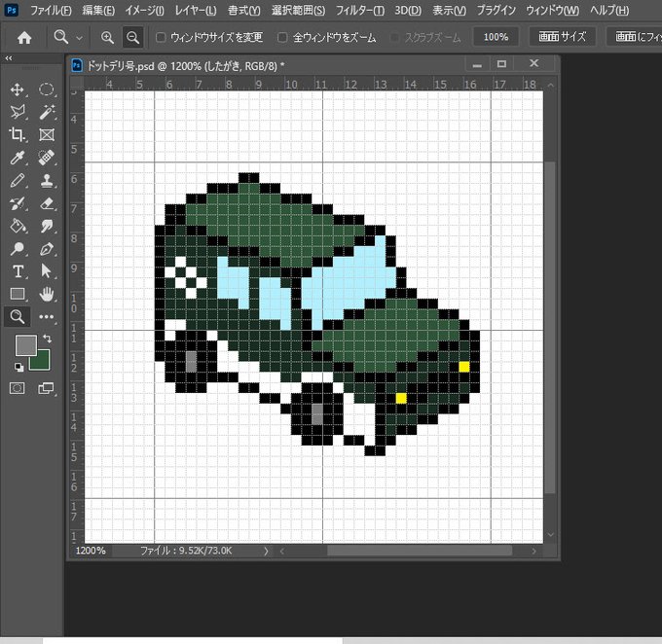Viewport: 662px width, 644px height.
Task: Select the Dodge tool
Action: 18,249
